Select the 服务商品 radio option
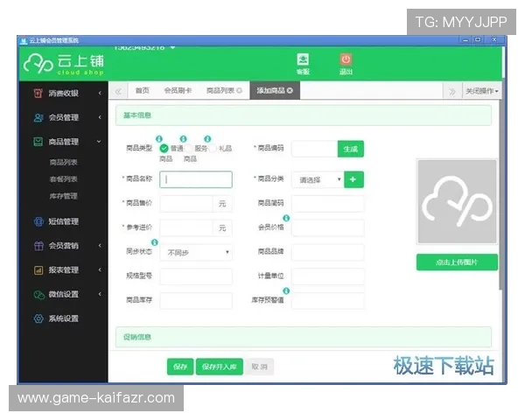The image size is (525, 420). (188, 149)
